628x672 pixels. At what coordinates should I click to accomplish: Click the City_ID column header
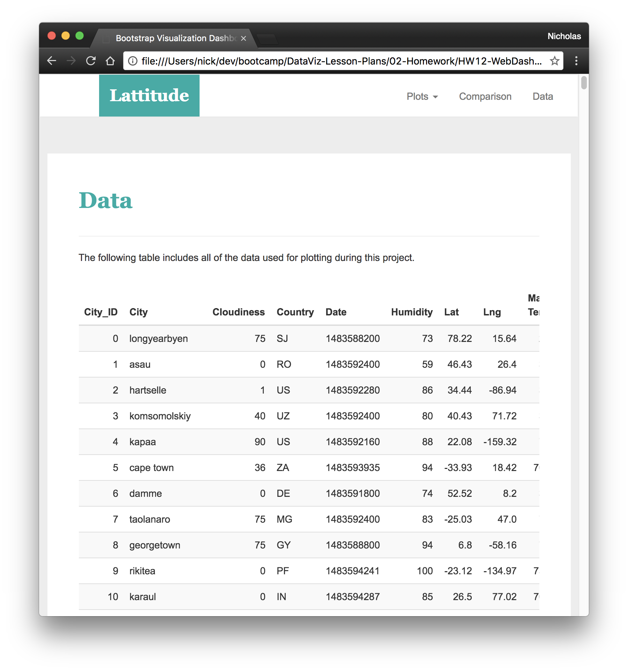click(x=100, y=312)
